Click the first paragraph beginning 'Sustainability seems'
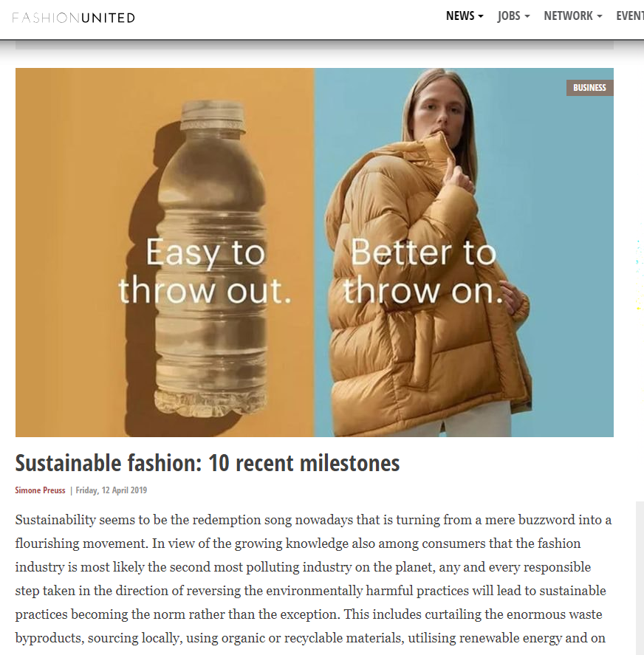 tap(313, 579)
